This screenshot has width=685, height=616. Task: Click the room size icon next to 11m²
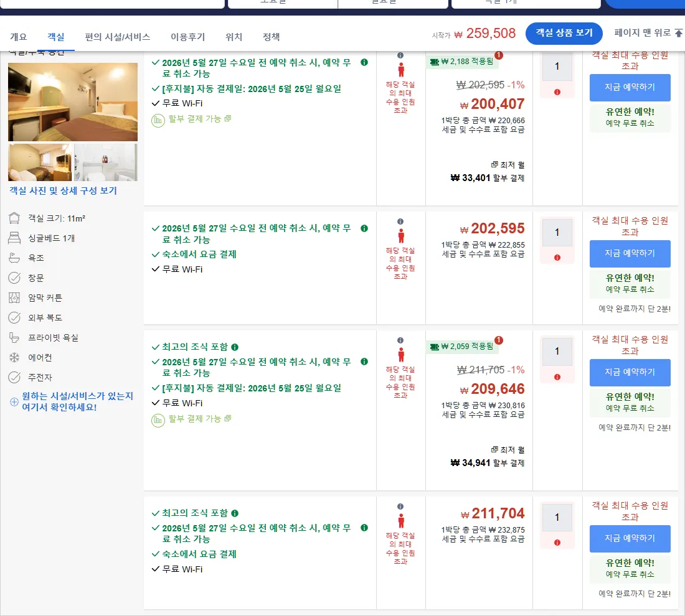(x=14, y=218)
